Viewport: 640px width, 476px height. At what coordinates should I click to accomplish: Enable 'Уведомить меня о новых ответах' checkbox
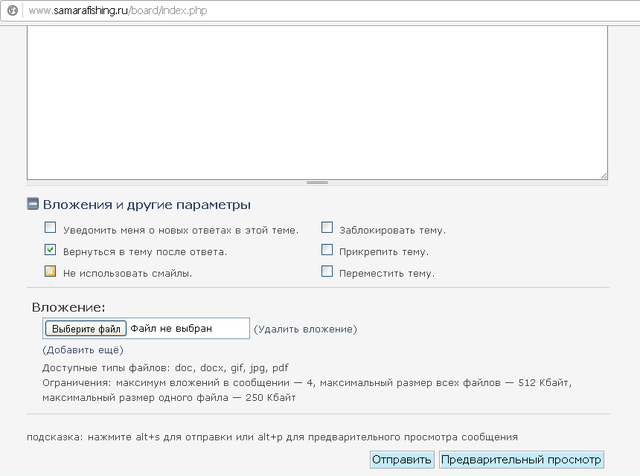point(49,229)
